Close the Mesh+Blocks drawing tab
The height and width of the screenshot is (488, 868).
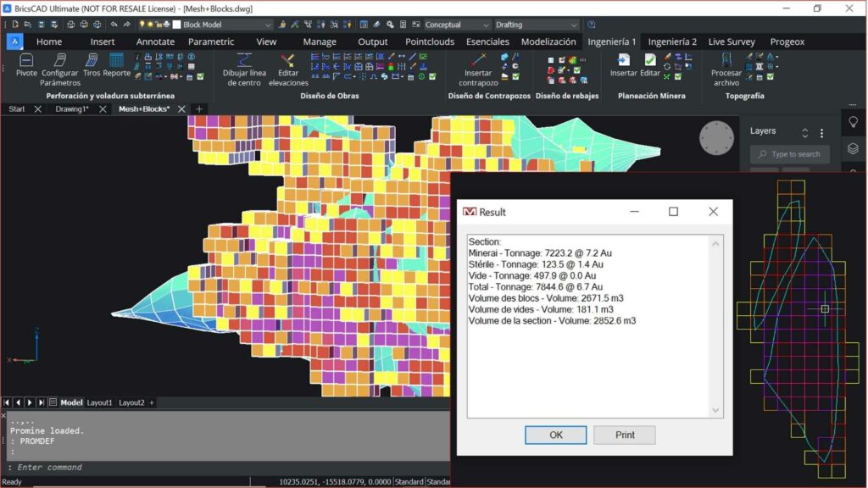[181, 109]
